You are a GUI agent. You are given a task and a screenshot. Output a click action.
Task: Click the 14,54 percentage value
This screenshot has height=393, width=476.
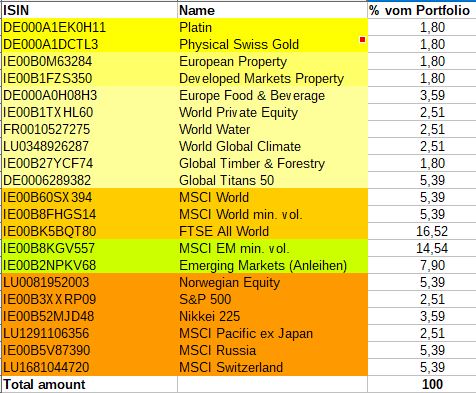tap(422, 248)
